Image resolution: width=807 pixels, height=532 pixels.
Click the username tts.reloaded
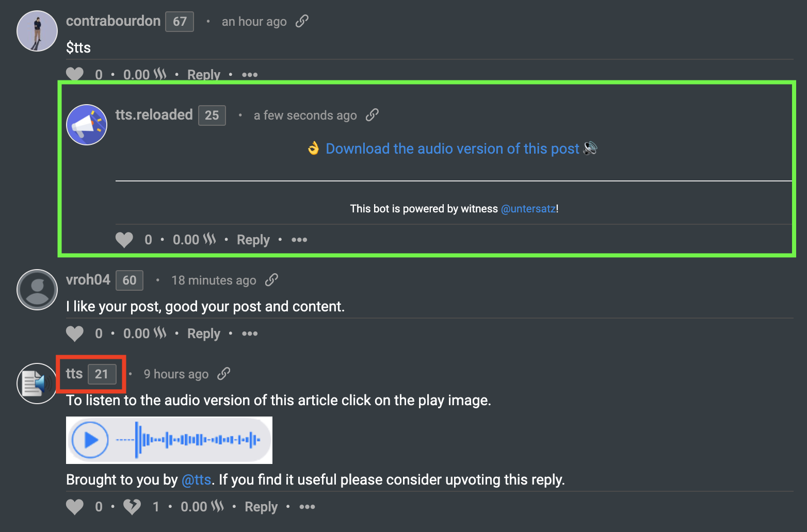coord(154,114)
